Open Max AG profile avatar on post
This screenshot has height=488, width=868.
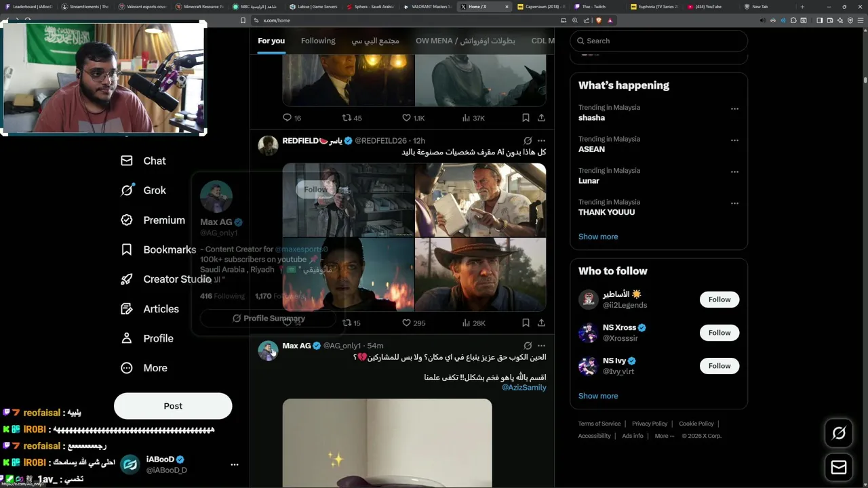[x=268, y=350]
